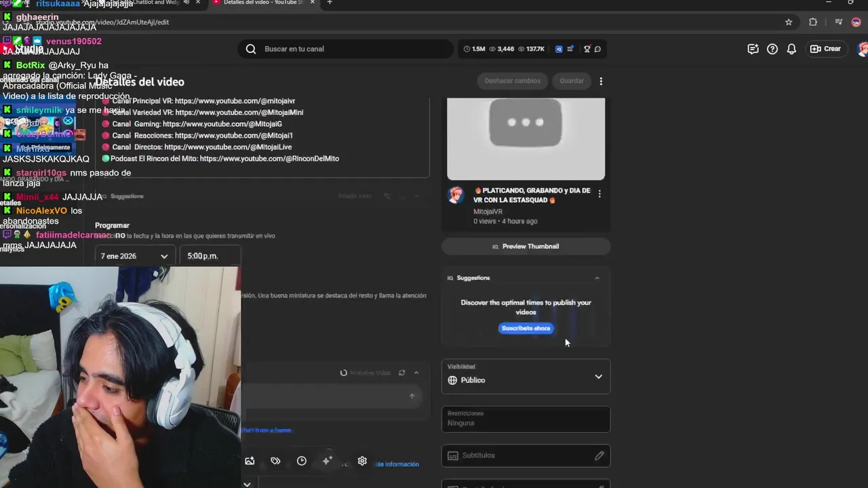Open the three-dot menu beside Guardar
The height and width of the screenshot is (488, 868).
pyautogui.click(x=601, y=81)
